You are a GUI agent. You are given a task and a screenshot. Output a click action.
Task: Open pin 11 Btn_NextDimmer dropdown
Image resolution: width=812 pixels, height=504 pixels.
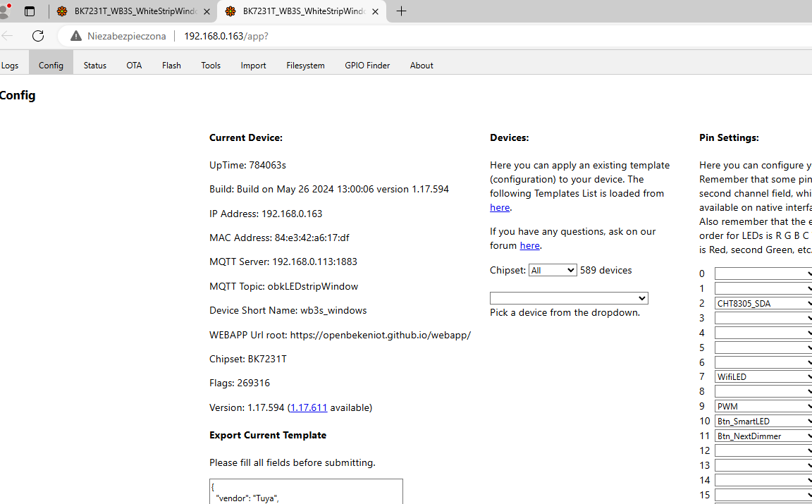(763, 436)
